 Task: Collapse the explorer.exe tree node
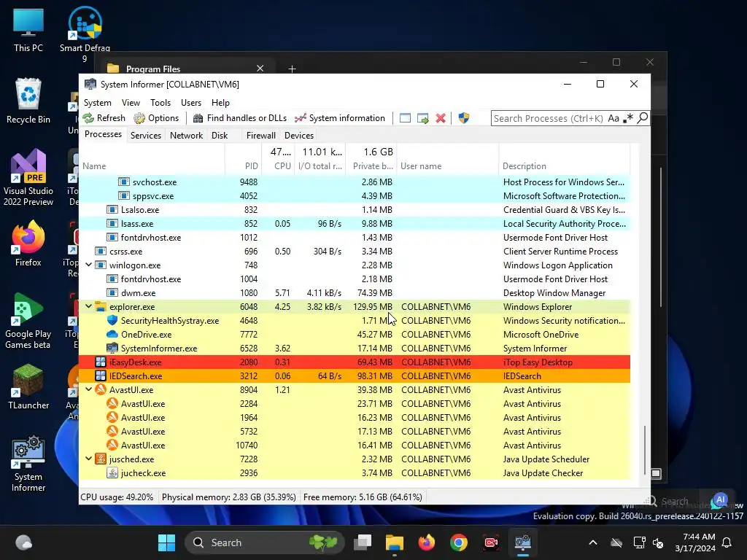(88, 306)
